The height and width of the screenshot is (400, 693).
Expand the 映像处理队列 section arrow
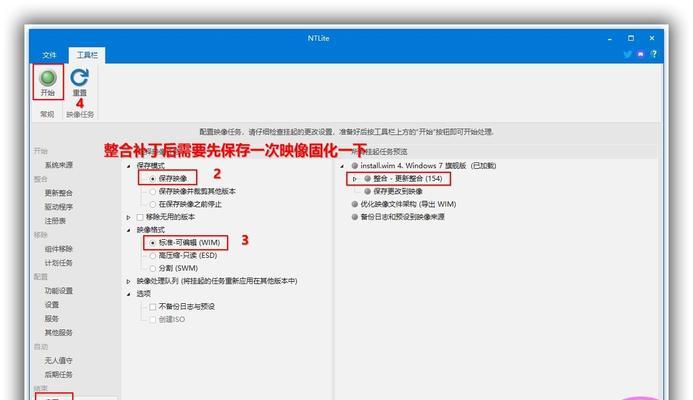click(129, 282)
